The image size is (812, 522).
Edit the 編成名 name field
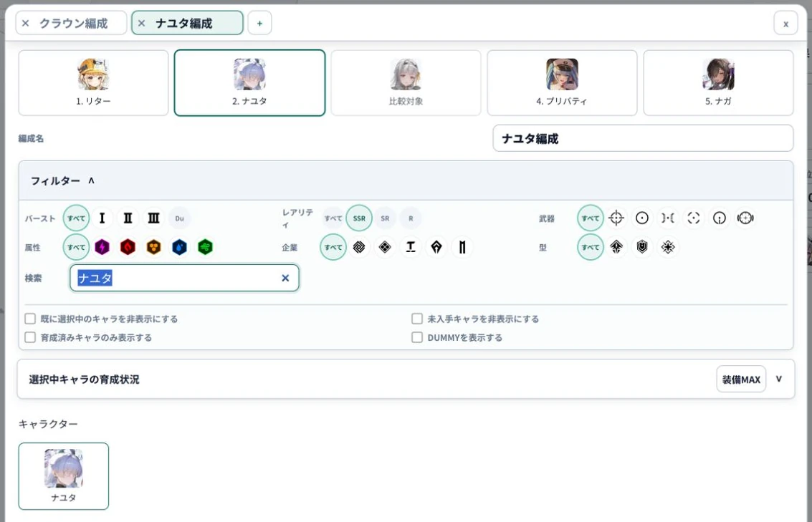(x=643, y=138)
